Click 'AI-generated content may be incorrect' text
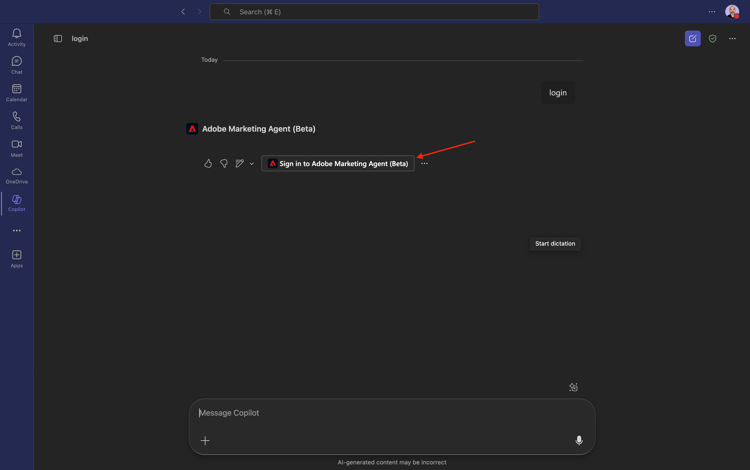Screen dimensions: 750x470 click(x=392, y=462)
